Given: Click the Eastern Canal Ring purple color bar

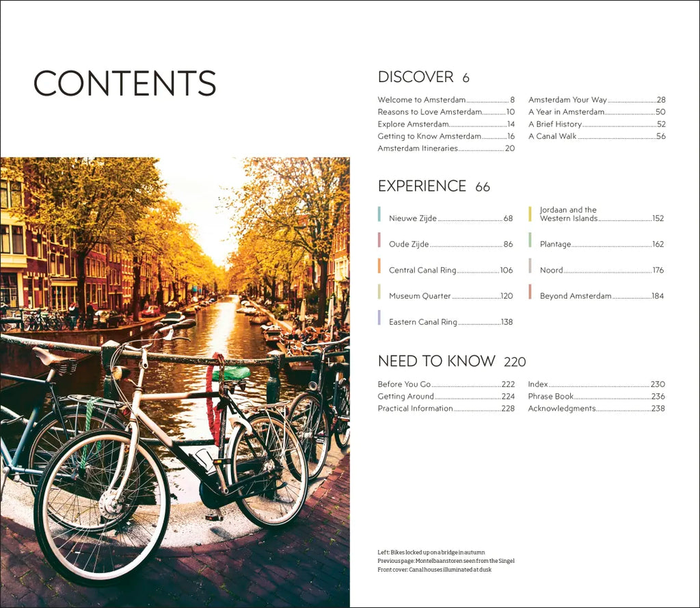Looking at the screenshot, I should pyautogui.click(x=379, y=318).
